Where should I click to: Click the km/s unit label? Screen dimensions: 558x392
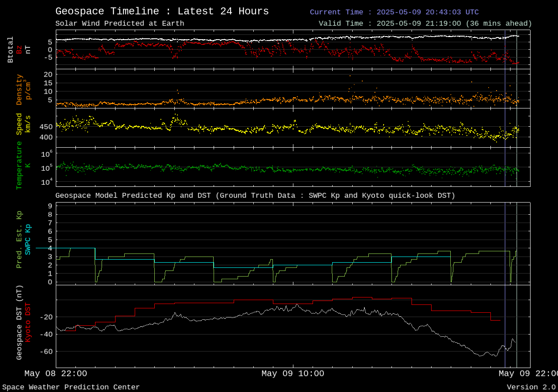point(28,124)
